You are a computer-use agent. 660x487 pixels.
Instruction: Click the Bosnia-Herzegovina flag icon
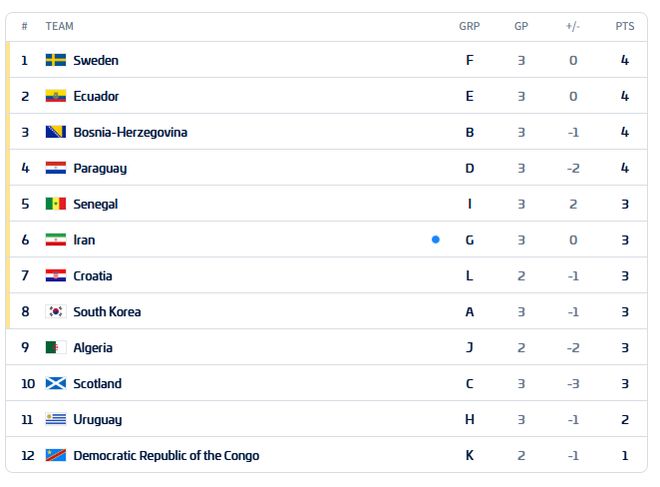pyautogui.click(x=56, y=132)
